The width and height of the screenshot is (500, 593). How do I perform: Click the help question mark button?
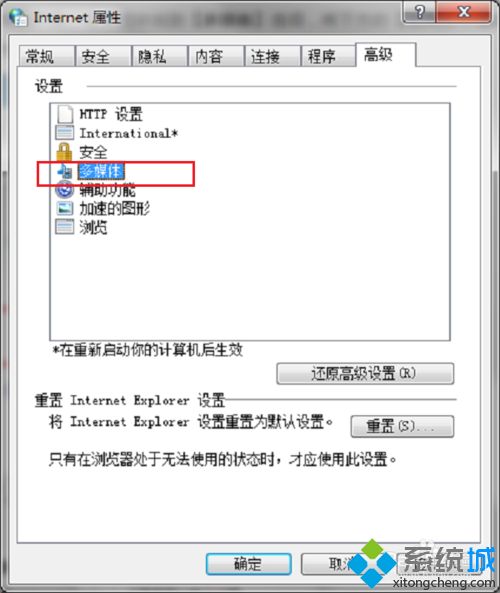[420, 12]
